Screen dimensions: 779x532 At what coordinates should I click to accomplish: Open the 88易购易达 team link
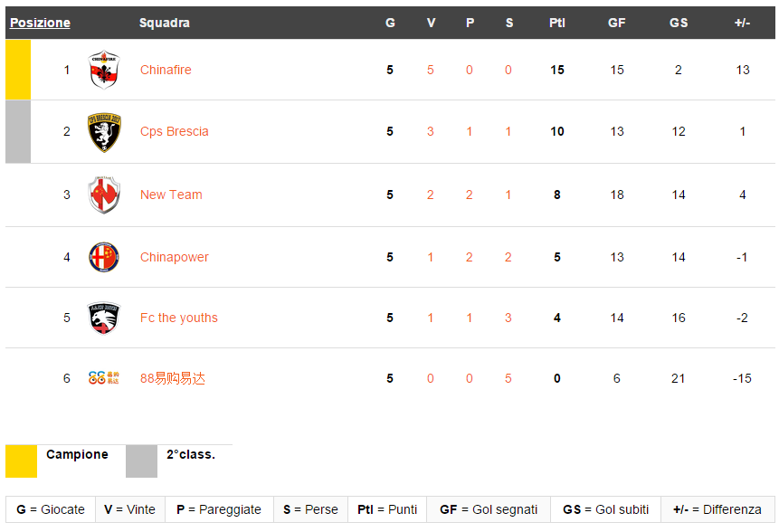point(172,378)
